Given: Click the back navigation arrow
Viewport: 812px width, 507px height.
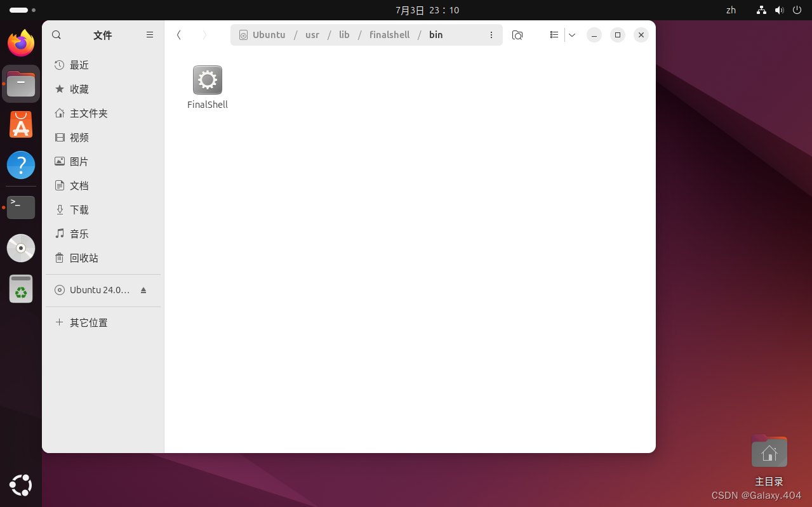Looking at the screenshot, I should click(x=178, y=35).
